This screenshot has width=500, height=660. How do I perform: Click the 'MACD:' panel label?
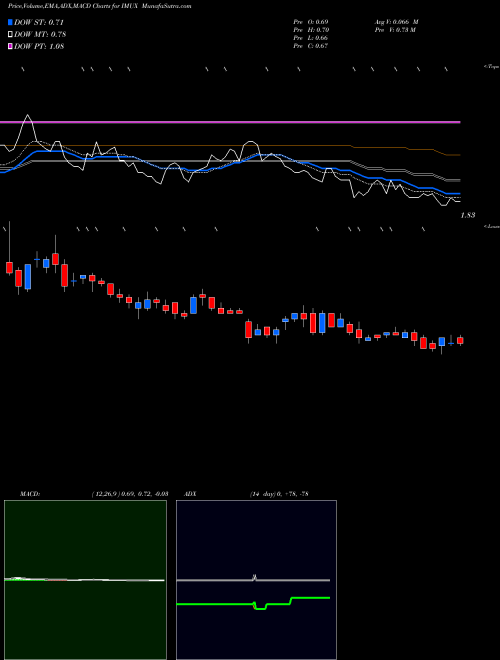(30, 494)
